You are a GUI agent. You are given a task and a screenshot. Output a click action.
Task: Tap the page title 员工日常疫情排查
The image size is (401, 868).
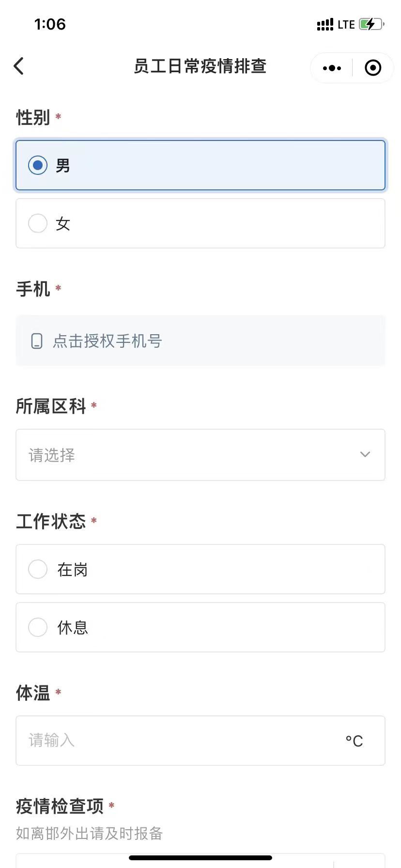pos(200,66)
